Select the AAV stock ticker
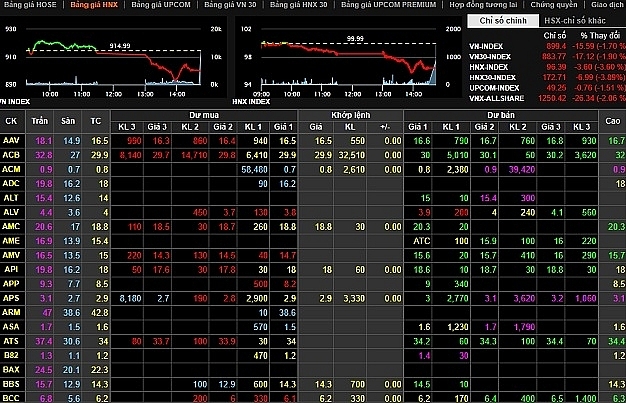 [11, 141]
